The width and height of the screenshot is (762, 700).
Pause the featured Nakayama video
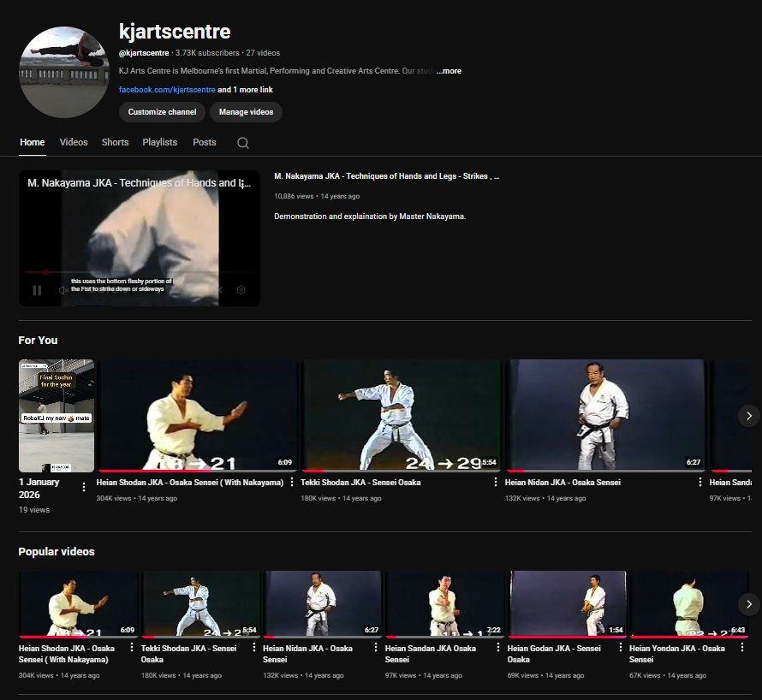tap(37, 290)
